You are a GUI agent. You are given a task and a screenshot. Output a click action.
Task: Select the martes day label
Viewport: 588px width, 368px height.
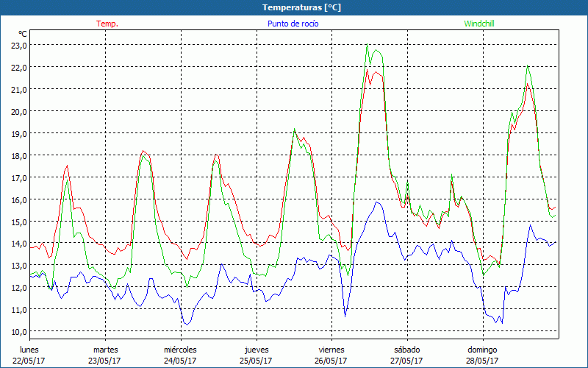pyautogui.click(x=106, y=350)
